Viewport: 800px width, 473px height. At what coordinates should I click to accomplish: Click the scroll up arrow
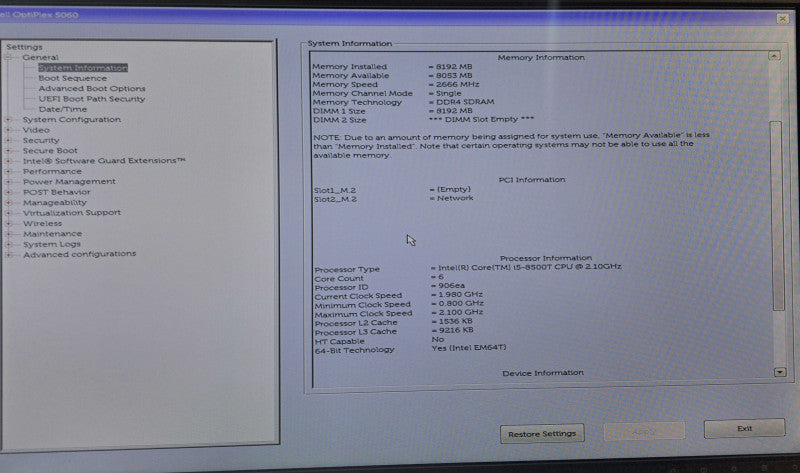pyautogui.click(x=774, y=56)
